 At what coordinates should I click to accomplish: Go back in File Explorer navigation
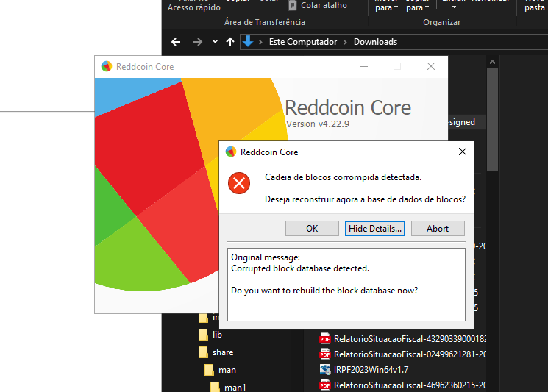pos(176,42)
